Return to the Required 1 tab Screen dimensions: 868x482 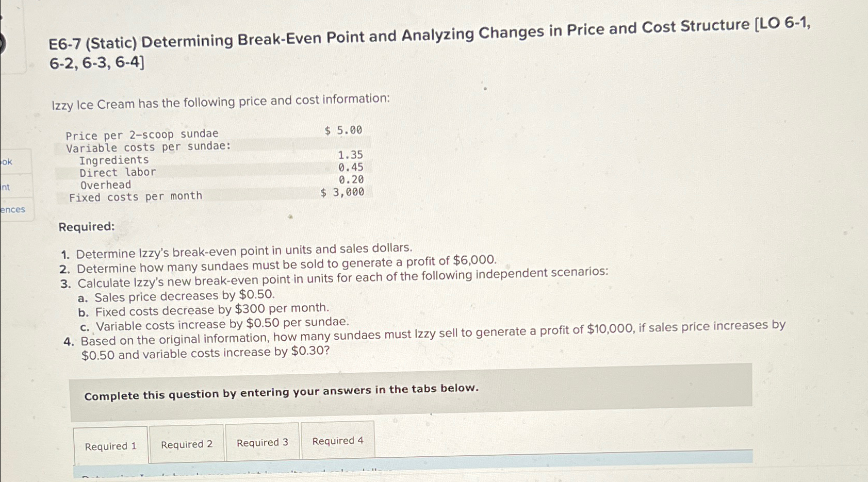(111, 444)
